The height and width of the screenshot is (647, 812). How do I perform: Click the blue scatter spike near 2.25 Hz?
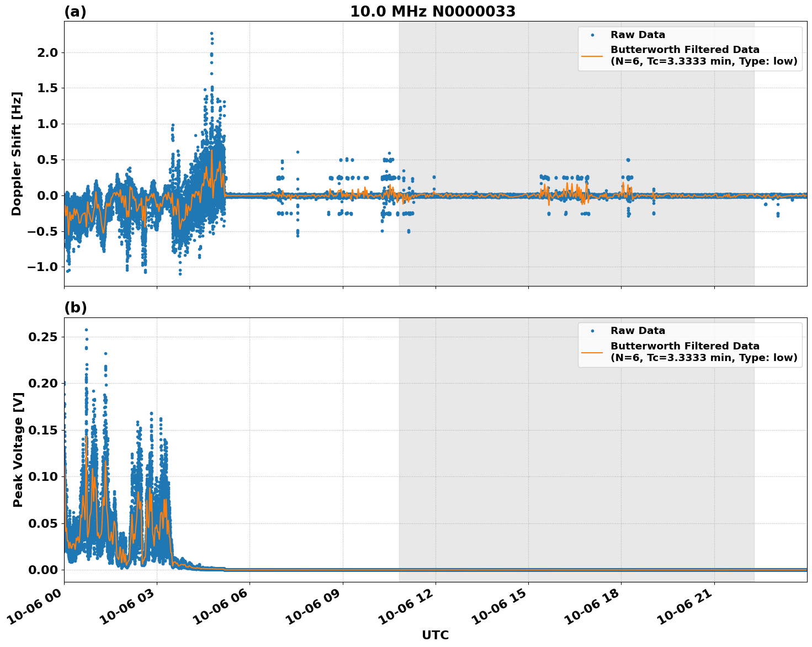211,33
